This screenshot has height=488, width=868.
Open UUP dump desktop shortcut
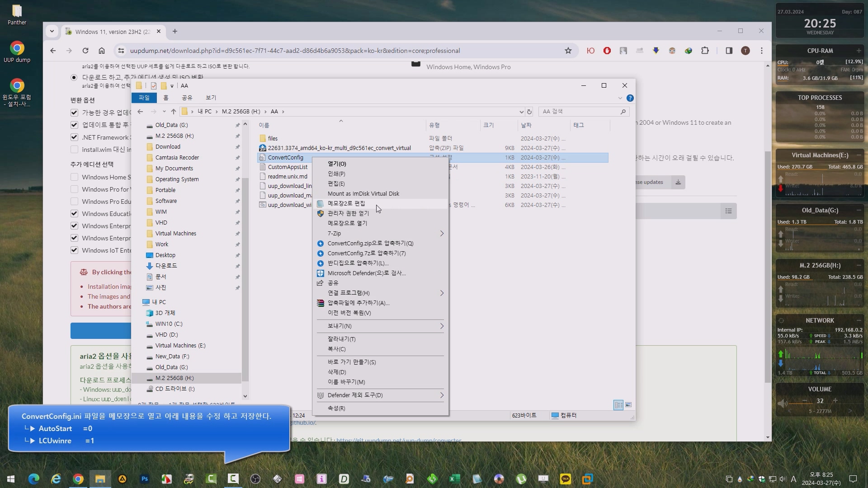(x=17, y=52)
